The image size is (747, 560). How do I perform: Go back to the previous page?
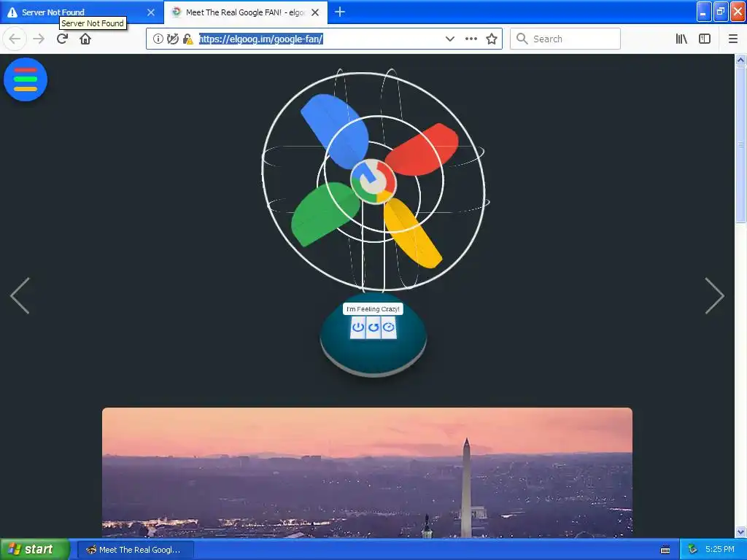point(15,39)
